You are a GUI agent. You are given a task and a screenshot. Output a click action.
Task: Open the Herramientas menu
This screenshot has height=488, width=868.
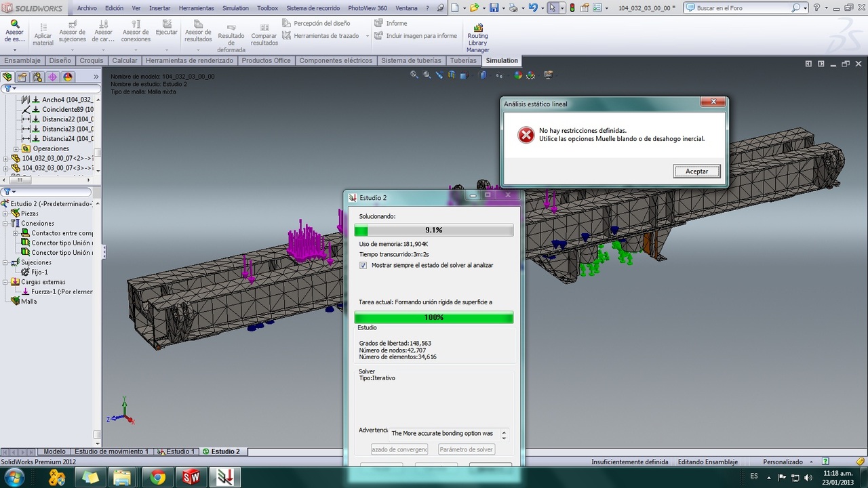click(196, 8)
